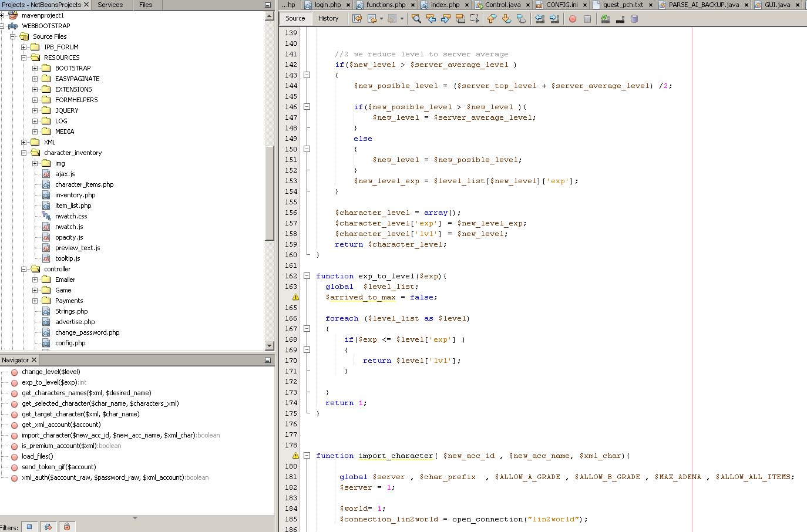The width and height of the screenshot is (807, 532).
Task: Click the Projects tree vertical scrollbar thumb
Action: coord(270,193)
